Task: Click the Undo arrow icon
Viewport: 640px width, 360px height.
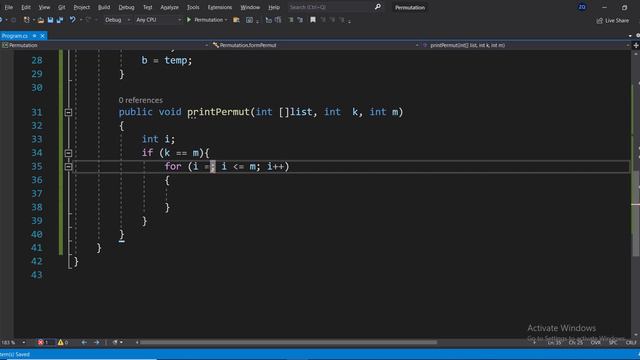Action: pyautogui.click(x=72, y=20)
